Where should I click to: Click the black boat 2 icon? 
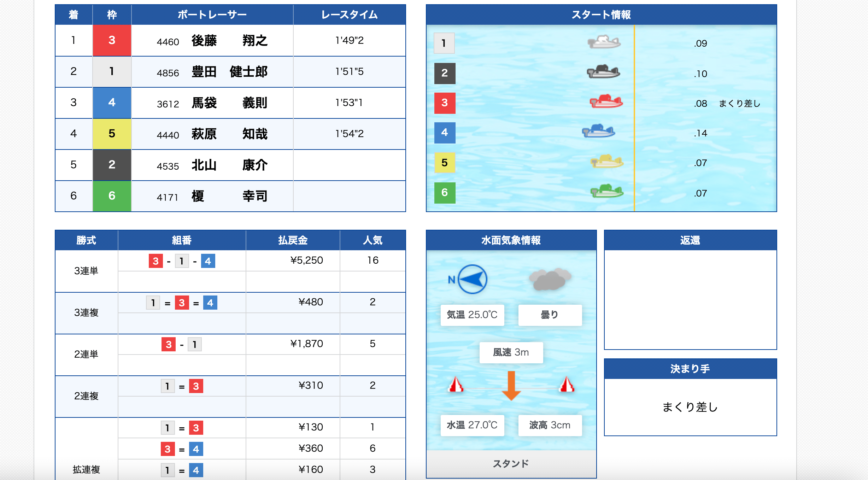click(x=603, y=72)
